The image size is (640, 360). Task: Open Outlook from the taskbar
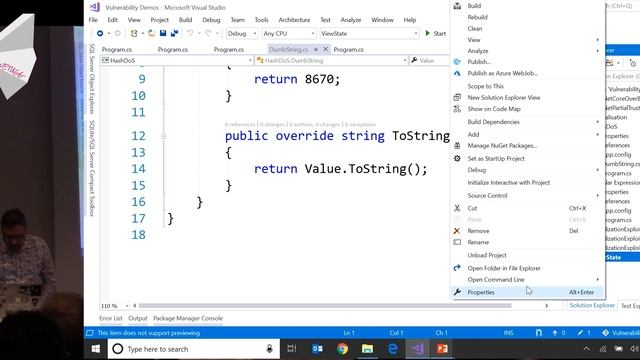click(317, 349)
